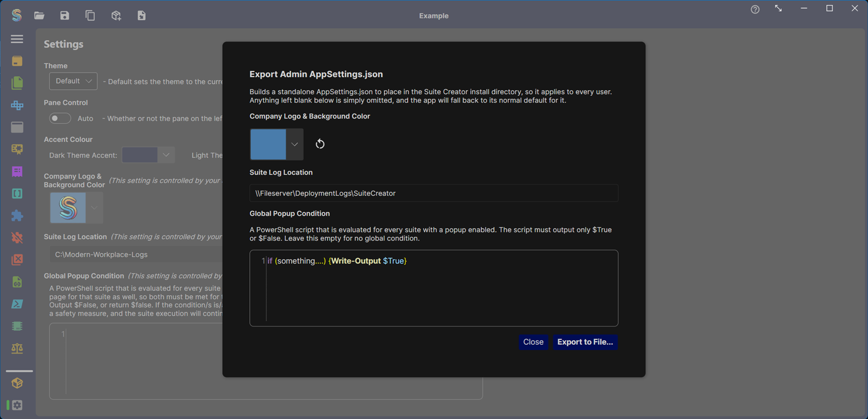This screenshot has width=868, height=419.
Task: Expand the Settings page company logo dropdown
Action: coord(94,207)
